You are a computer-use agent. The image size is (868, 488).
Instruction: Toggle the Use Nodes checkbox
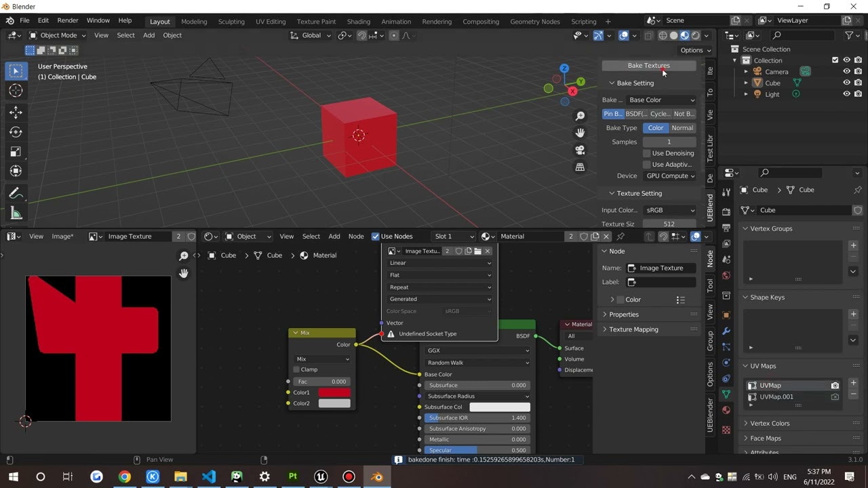[376, 237]
